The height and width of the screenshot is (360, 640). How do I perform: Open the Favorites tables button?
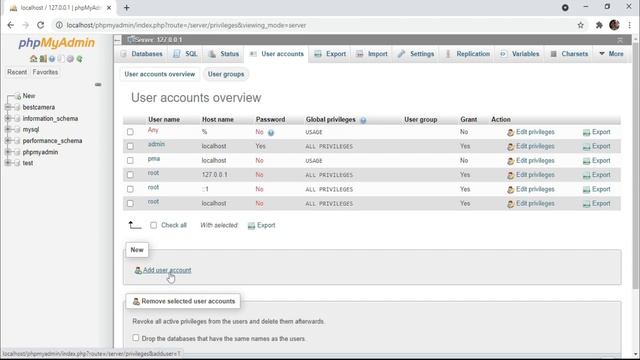pos(45,72)
